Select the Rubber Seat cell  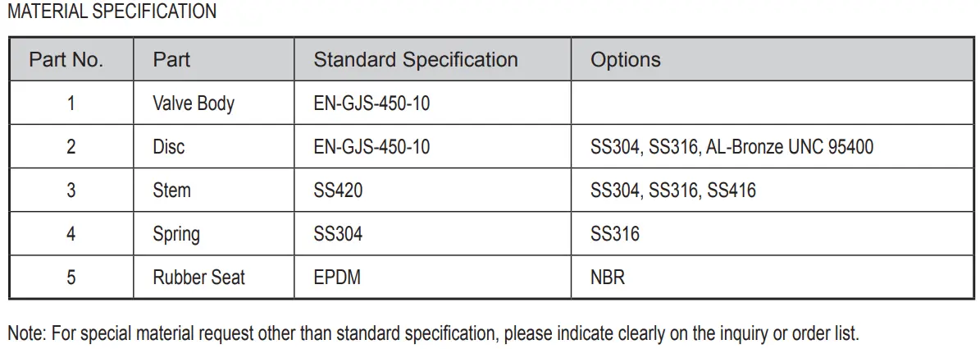(x=198, y=278)
